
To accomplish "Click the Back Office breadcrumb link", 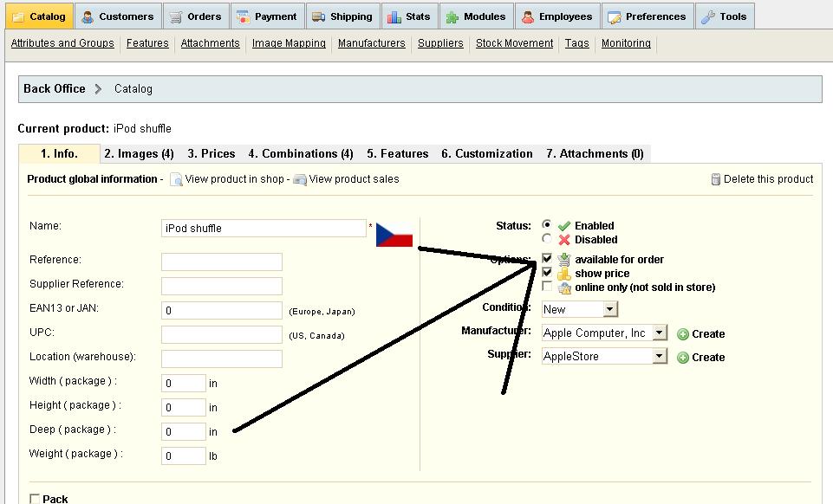I will (55, 88).
